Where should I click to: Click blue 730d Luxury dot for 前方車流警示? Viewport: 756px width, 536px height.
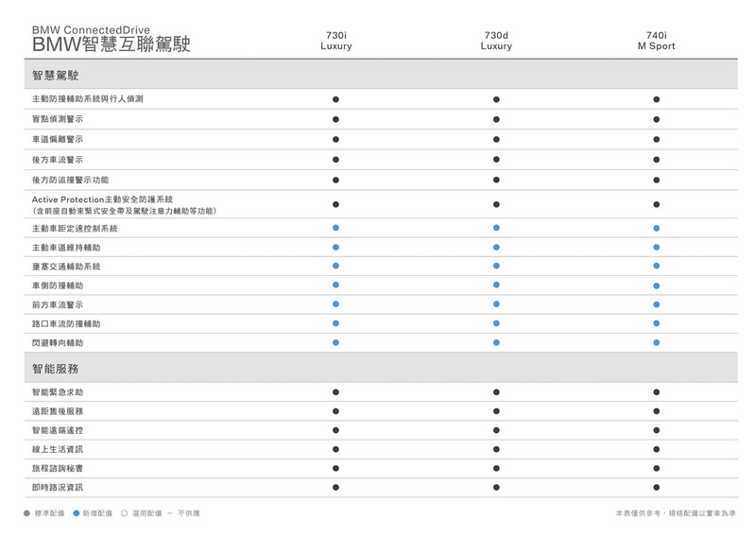coord(496,304)
